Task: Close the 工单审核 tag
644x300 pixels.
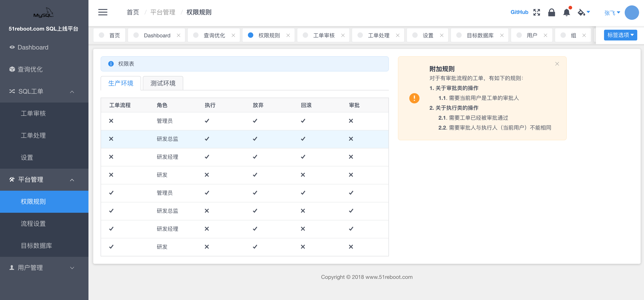Action: [x=343, y=35]
